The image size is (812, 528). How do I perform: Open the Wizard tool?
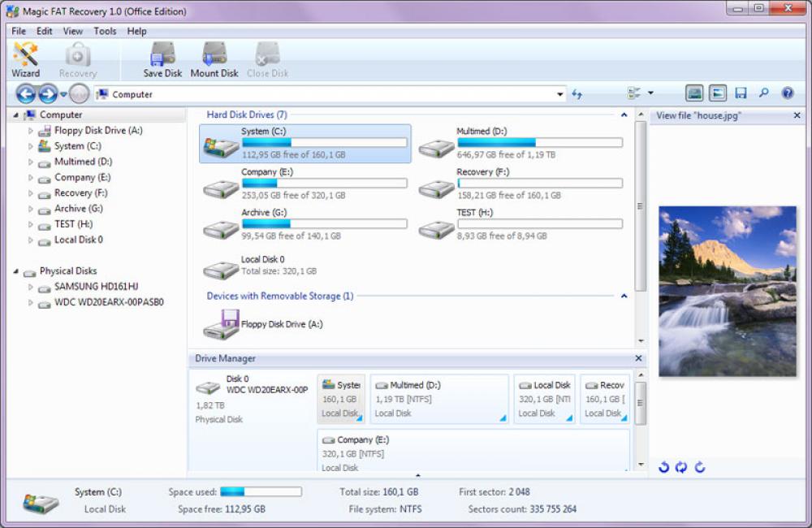(25, 57)
